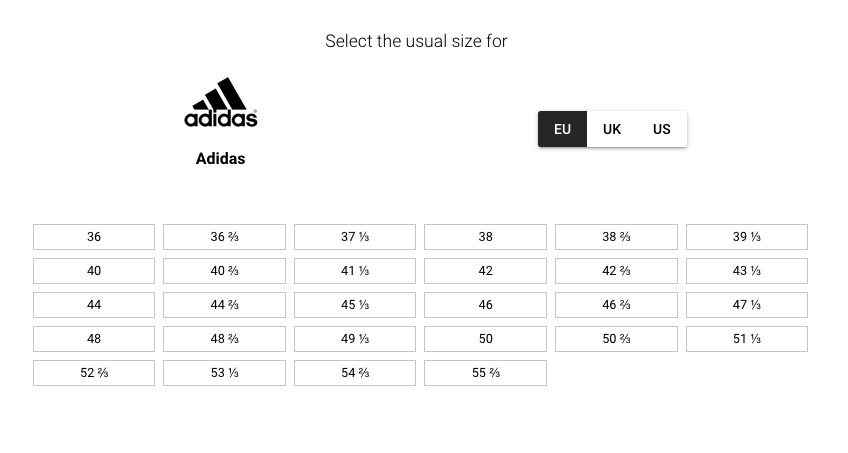The width and height of the screenshot is (848, 453).
Task: Choose size 36
Action: click(x=94, y=237)
